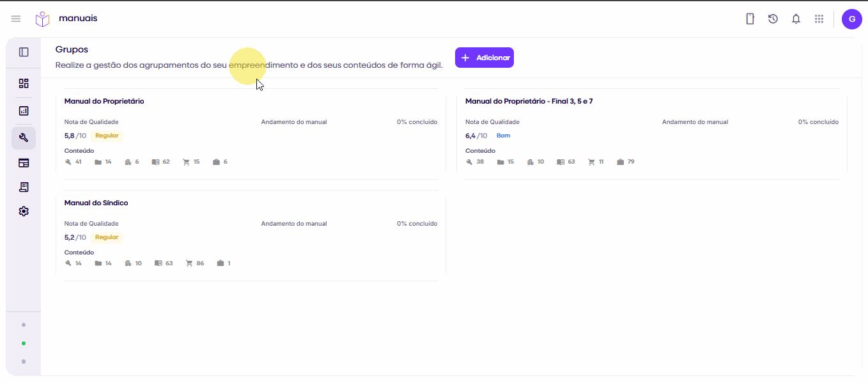Click the Adicionar button
868x383 pixels.
coord(484,58)
